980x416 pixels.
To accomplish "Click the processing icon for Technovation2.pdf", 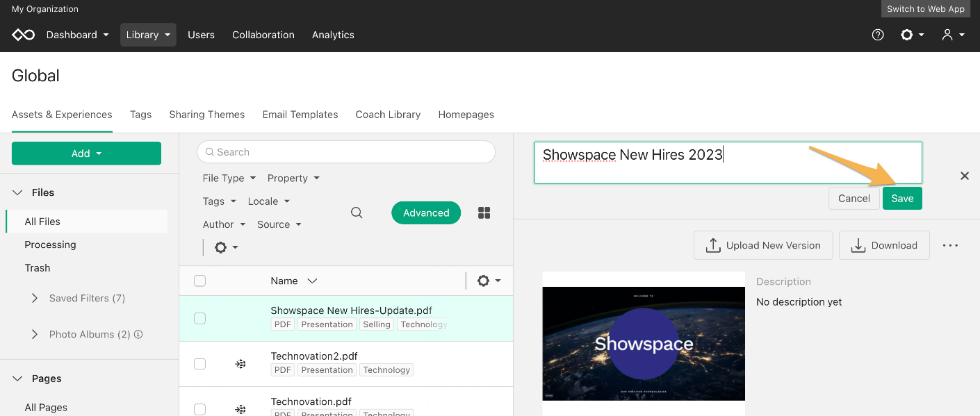I will click(240, 363).
